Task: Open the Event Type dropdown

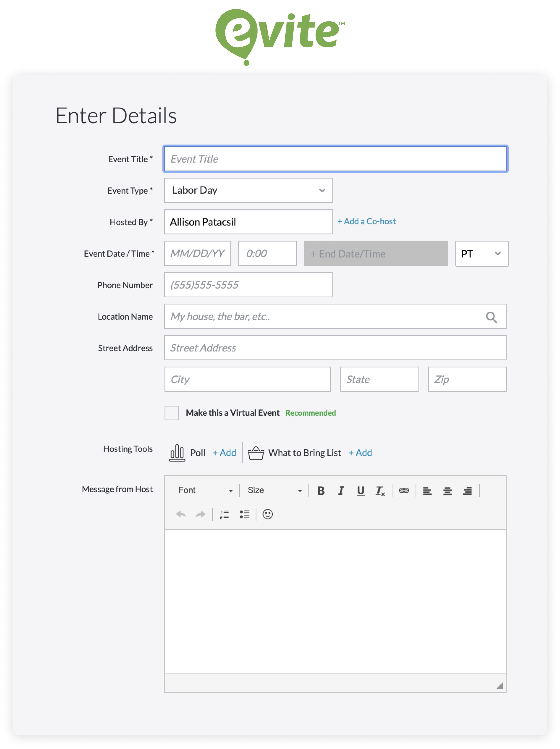Action: (x=249, y=190)
